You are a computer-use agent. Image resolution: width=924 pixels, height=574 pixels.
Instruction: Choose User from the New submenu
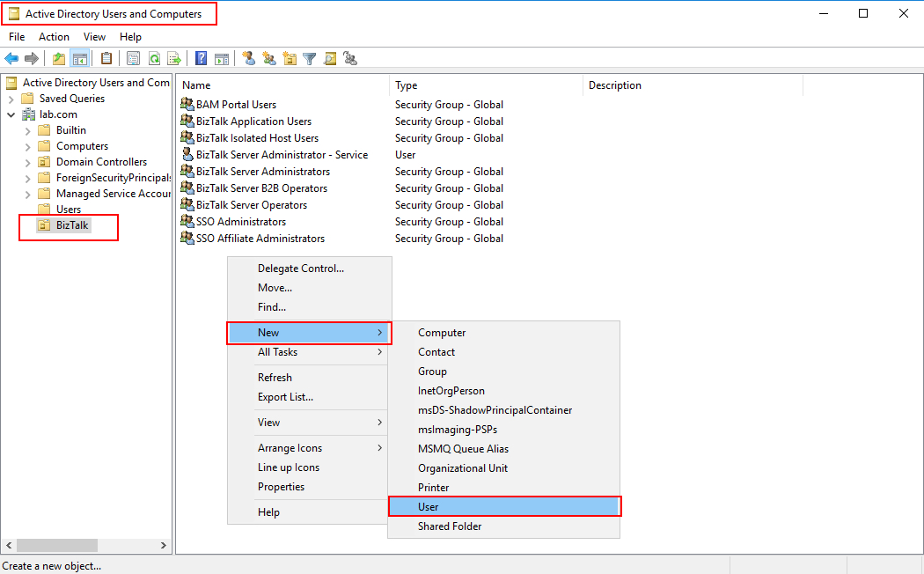coord(504,507)
